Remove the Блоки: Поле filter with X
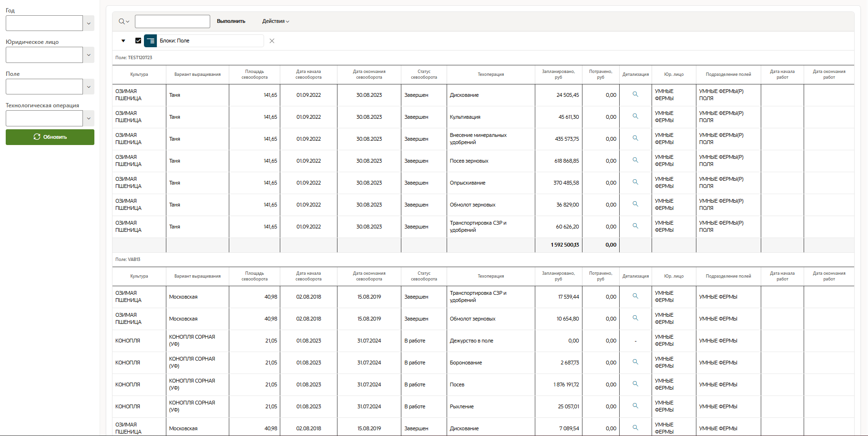The height and width of the screenshot is (436, 868). pyautogui.click(x=272, y=41)
